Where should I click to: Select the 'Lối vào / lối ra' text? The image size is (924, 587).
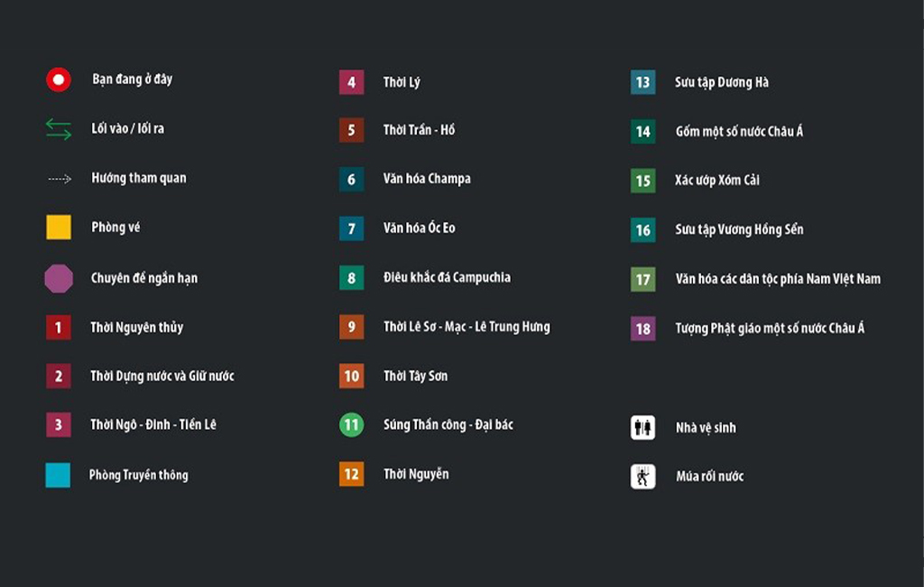coord(127,128)
